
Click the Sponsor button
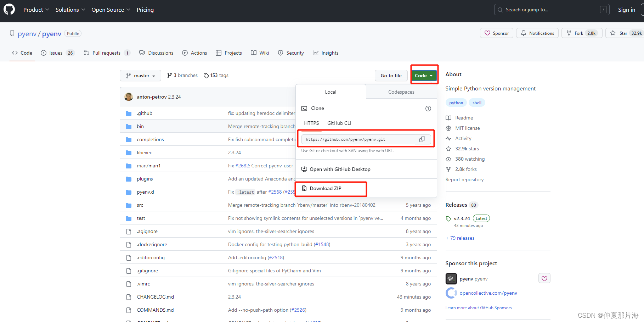click(497, 33)
